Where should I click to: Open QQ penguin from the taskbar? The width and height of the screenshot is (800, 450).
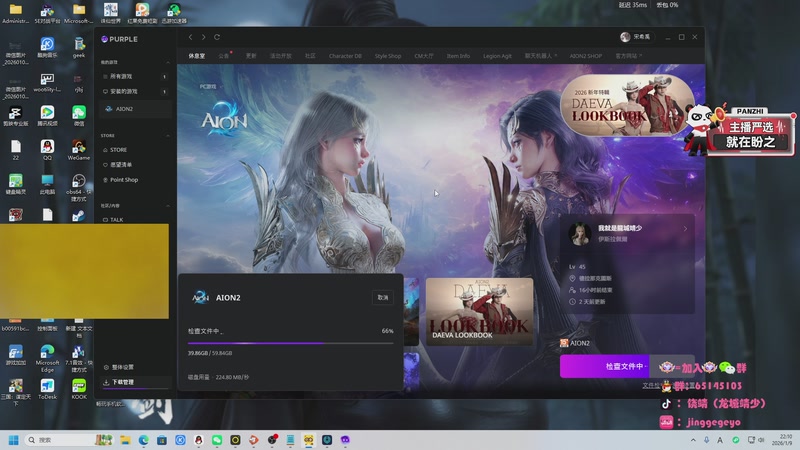coord(198,440)
